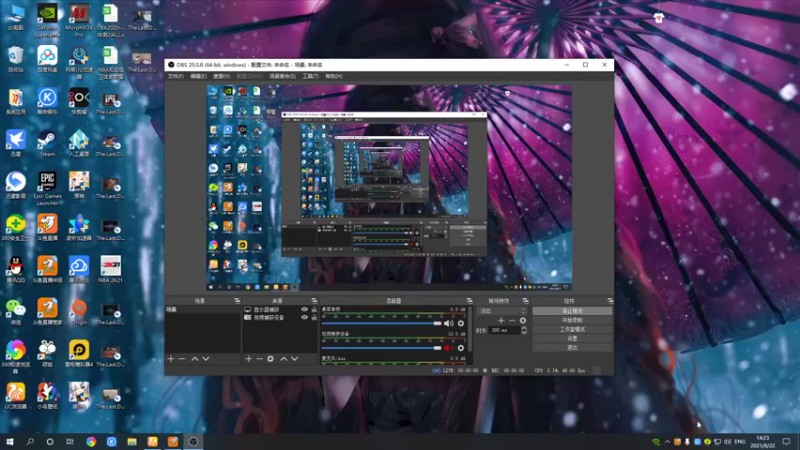Select the Video Capture Device source row
This screenshot has width=800, height=450.
click(280, 317)
